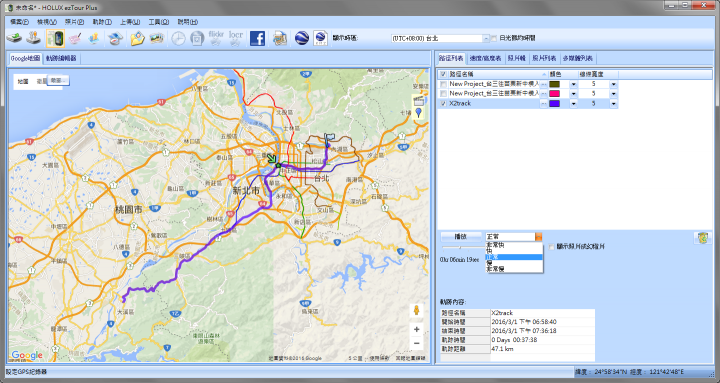The height and width of the screenshot is (383, 720).
Task: Open the 軌跡(T) menu
Action: [x=102, y=22]
